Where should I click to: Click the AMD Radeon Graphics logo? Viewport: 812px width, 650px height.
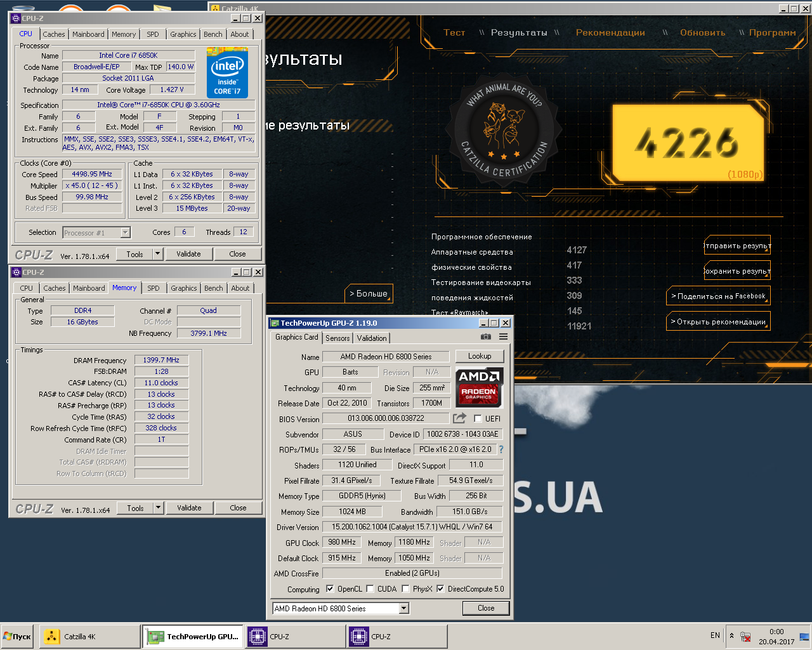(480, 387)
